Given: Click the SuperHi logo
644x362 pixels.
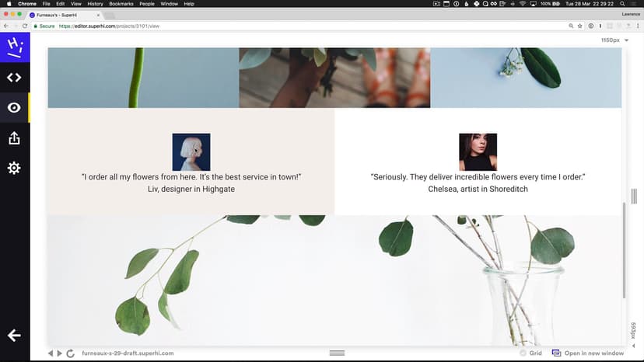Looking at the screenshot, I should [14, 48].
